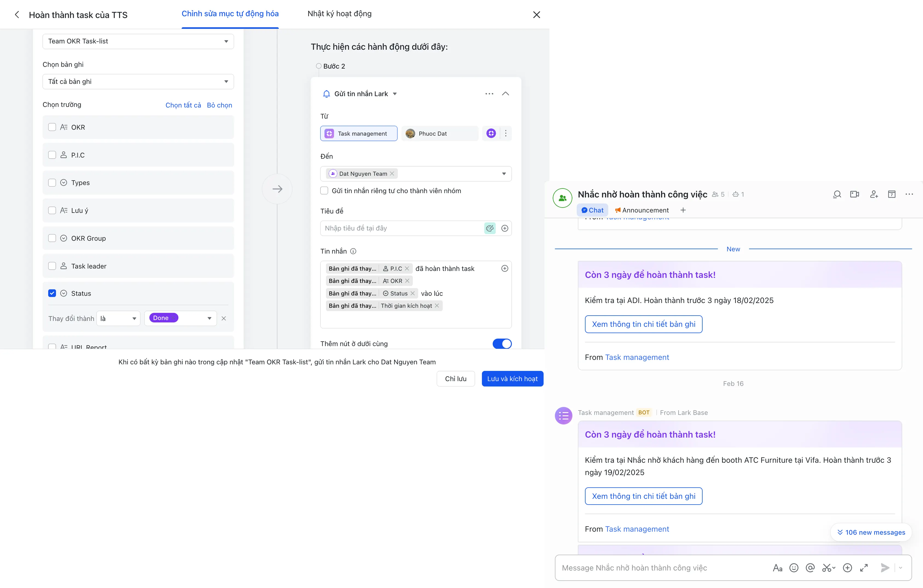
Task: Enable private message to group members
Action: pos(324,191)
